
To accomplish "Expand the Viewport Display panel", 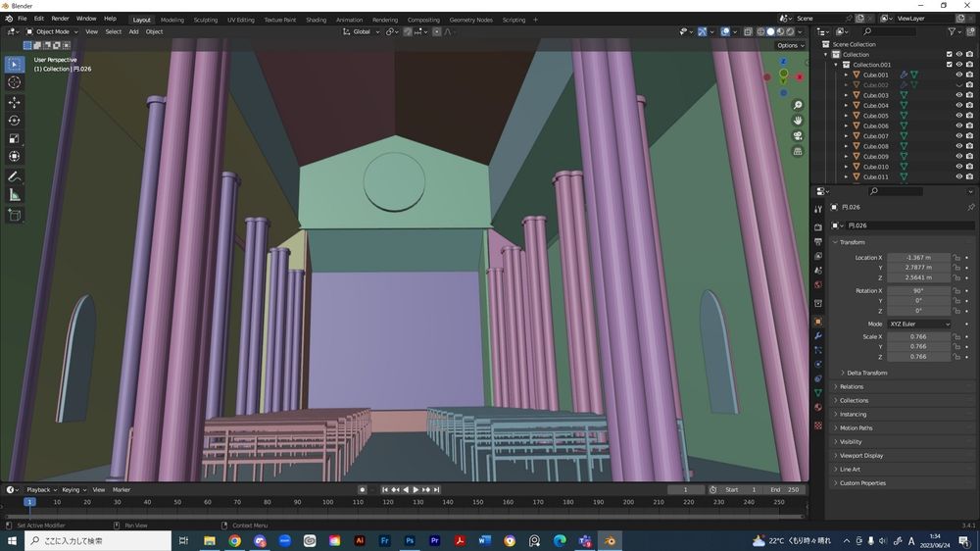I will click(860, 455).
